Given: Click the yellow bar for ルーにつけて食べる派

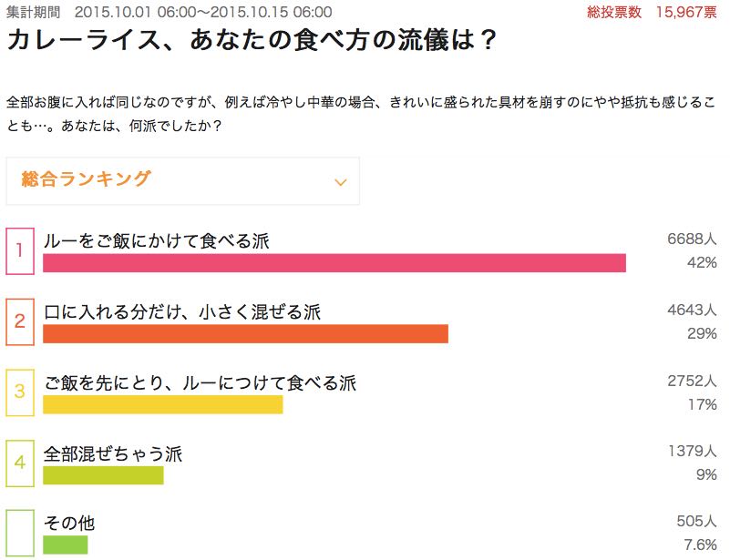Looking at the screenshot, I should [163, 404].
